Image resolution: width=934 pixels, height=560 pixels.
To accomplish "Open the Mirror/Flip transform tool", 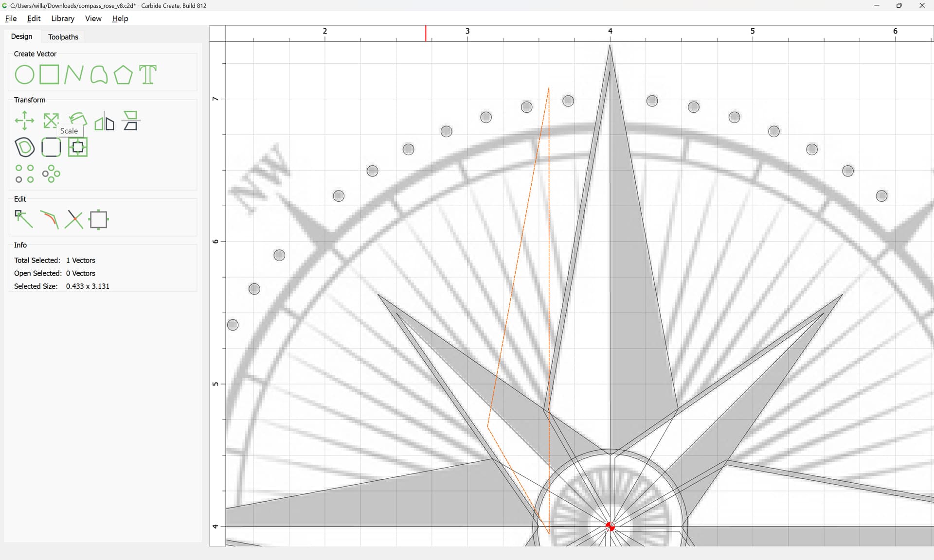I will 104,121.
